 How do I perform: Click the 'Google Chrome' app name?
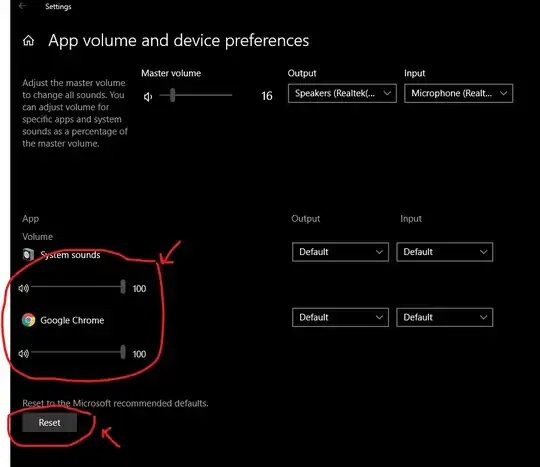pyautogui.click(x=72, y=320)
